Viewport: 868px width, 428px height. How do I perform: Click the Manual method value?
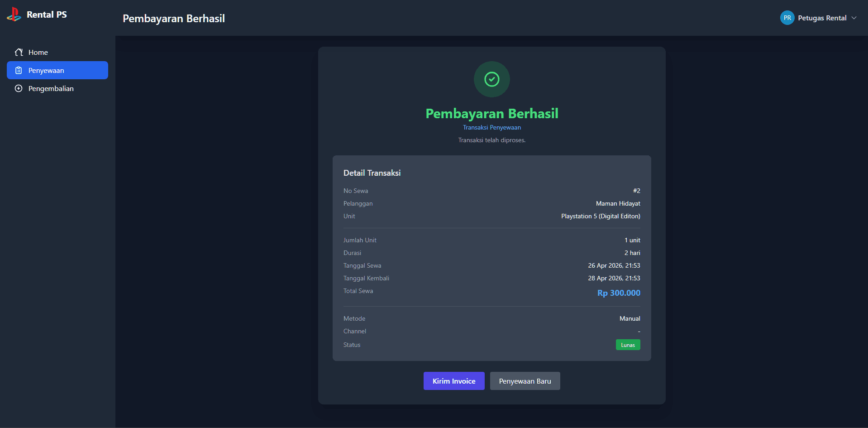(x=630, y=318)
